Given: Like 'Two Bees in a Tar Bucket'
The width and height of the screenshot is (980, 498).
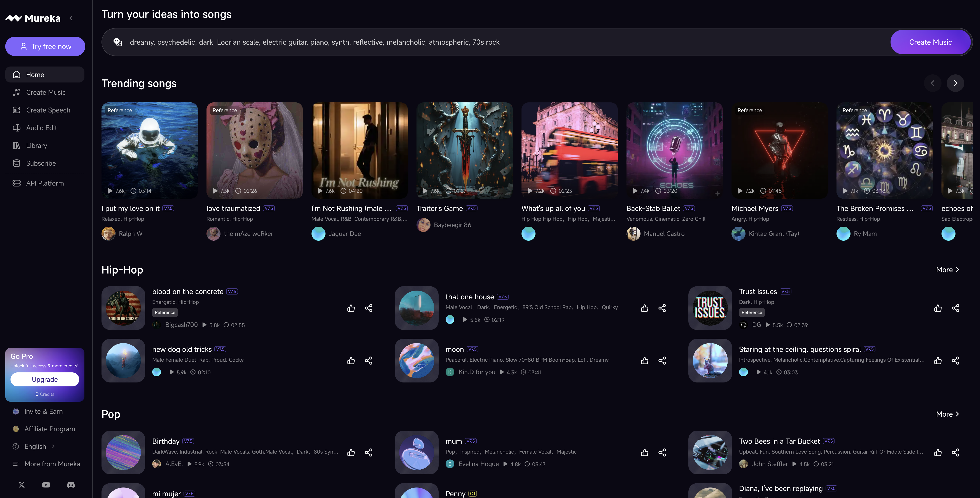Looking at the screenshot, I should coord(938,452).
